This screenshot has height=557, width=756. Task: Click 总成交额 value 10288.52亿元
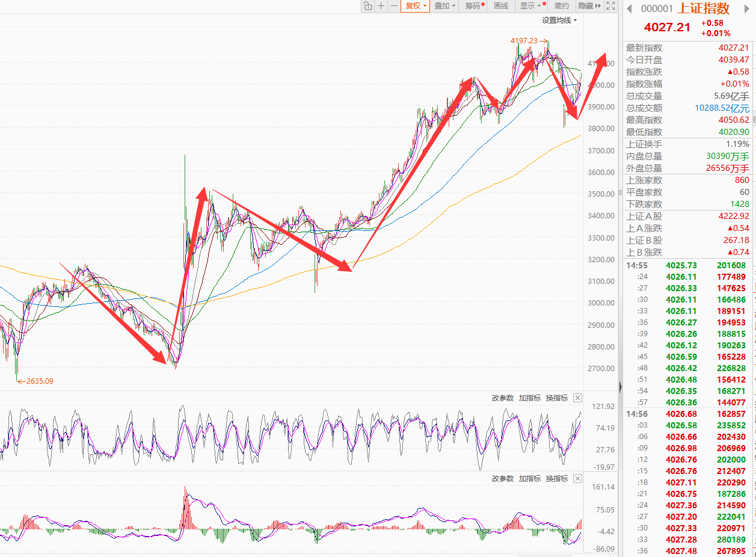point(722,108)
